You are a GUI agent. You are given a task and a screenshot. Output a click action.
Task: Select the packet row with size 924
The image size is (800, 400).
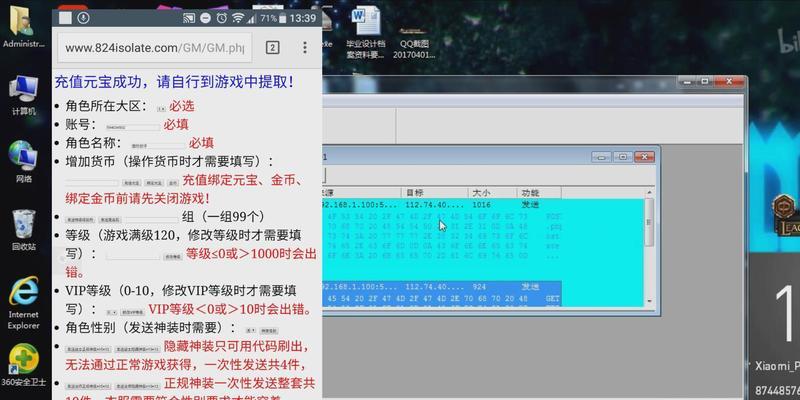tap(442, 287)
